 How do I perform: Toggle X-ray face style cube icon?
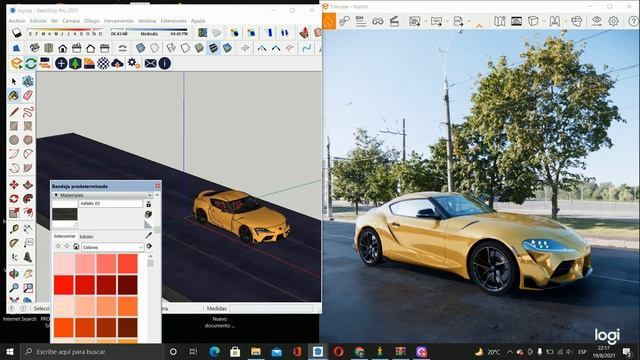pyautogui.click(x=140, y=48)
